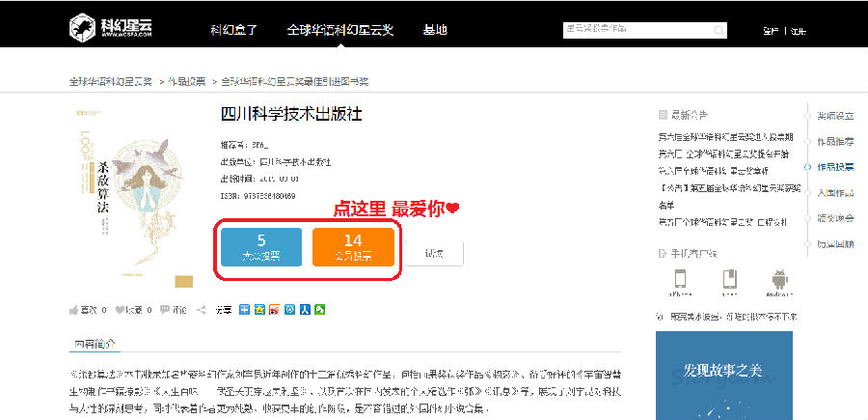868x420 pixels.
Task: Click the 手机客户端 heading icon
Action: (x=662, y=253)
